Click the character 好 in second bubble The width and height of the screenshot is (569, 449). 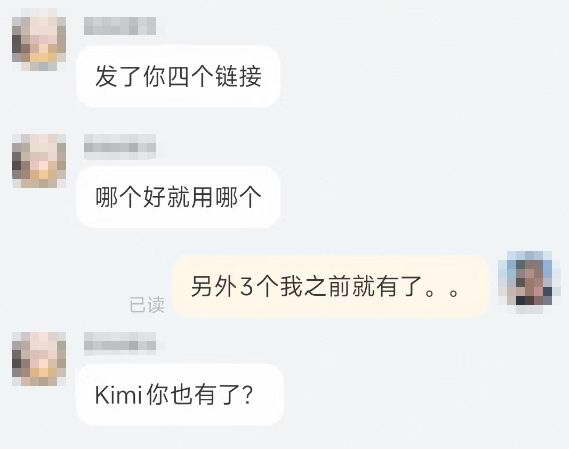pyautogui.click(x=154, y=197)
